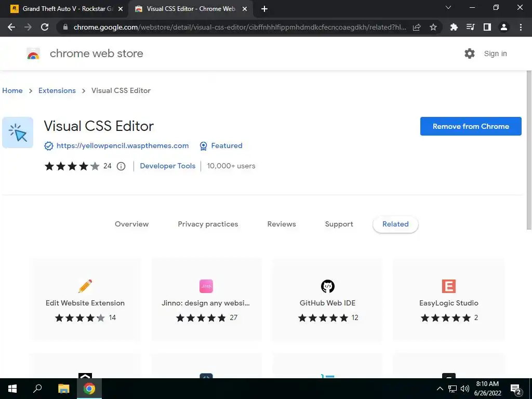The image size is (532, 399).
Task: Go to Home breadcrumb
Action: point(12,90)
